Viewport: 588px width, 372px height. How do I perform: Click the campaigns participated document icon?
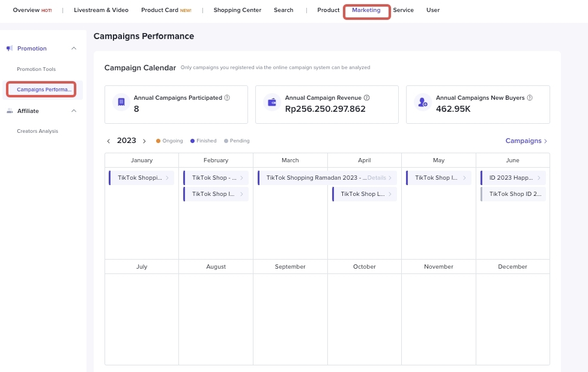click(x=121, y=102)
